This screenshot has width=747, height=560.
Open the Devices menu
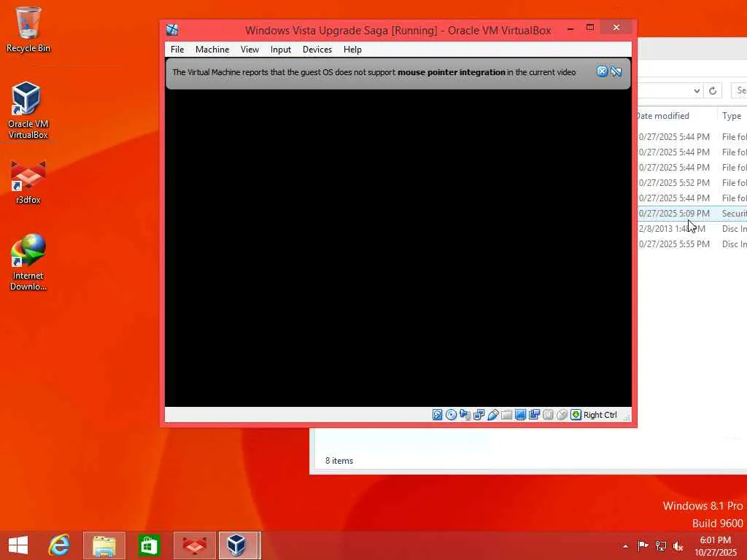317,50
